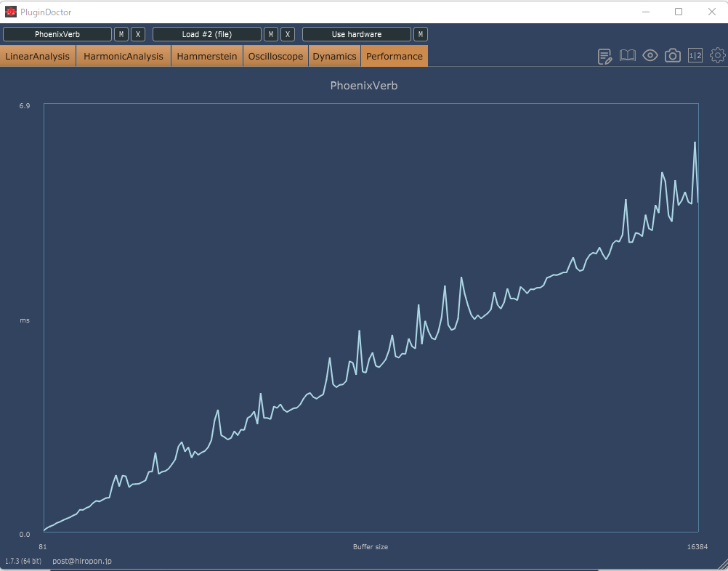Toggle M button next to PhoenixVerb slot

(x=121, y=34)
